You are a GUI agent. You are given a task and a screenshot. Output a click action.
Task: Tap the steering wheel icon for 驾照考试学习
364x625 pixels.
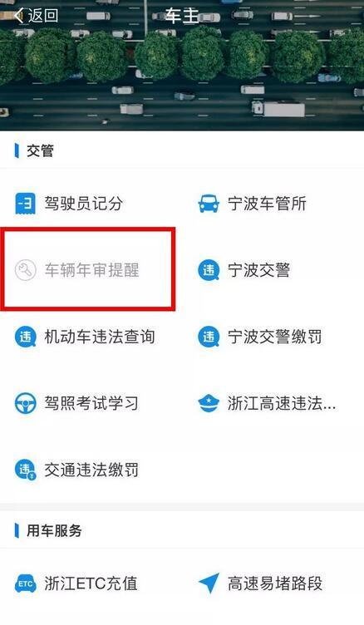tap(25, 403)
